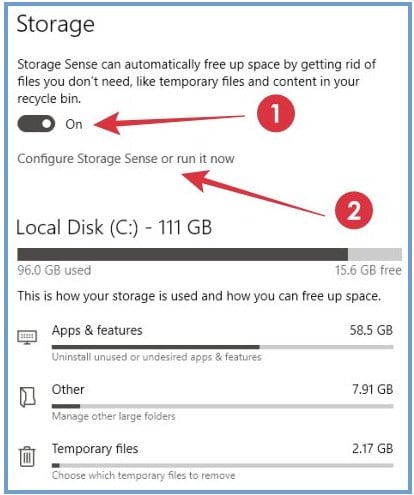Click red annotation circle number 2
Image resolution: width=414 pixels, height=495 pixels.
(354, 210)
